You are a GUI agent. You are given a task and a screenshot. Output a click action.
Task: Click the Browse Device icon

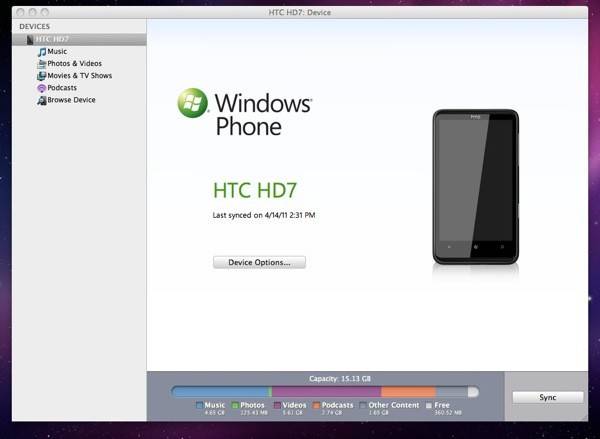point(41,100)
